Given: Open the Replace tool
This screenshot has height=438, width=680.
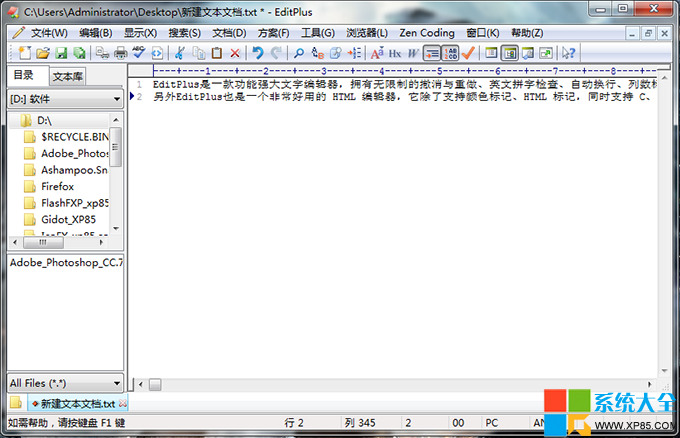Looking at the screenshot, I should click(317, 53).
